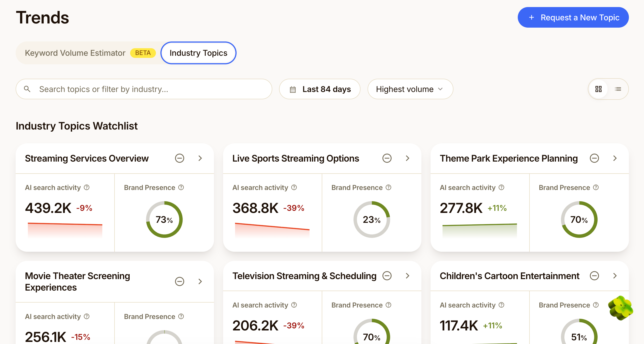Click the 256.1K activity value
Viewport: 644px width, 344px height.
tap(46, 337)
